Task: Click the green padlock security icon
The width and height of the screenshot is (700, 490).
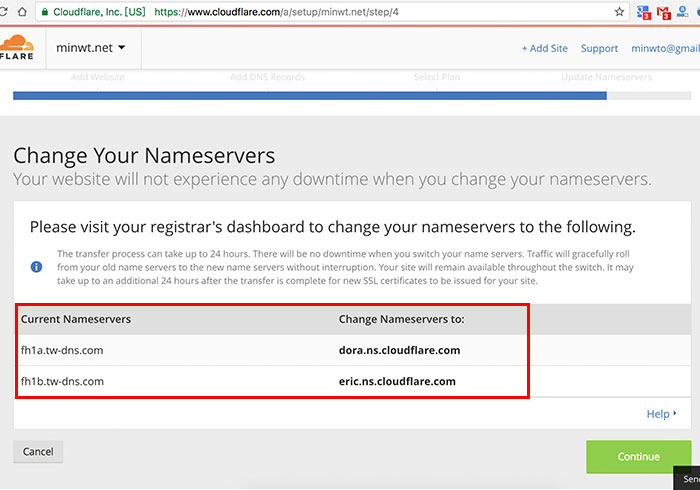Action: tap(45, 12)
